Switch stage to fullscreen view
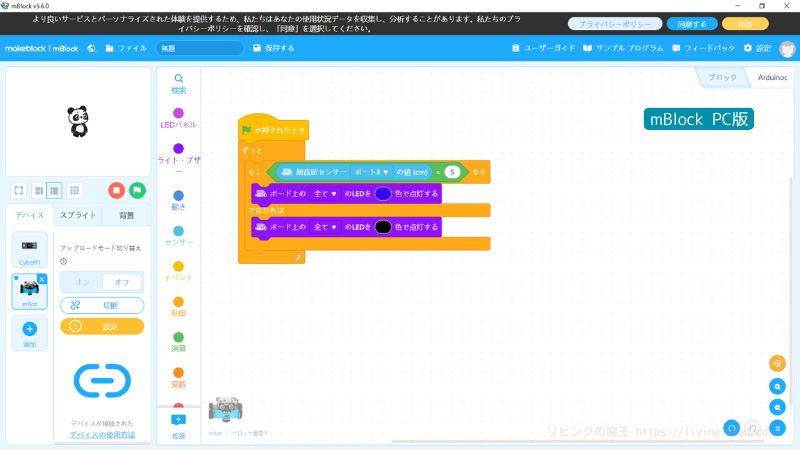 [x=19, y=190]
